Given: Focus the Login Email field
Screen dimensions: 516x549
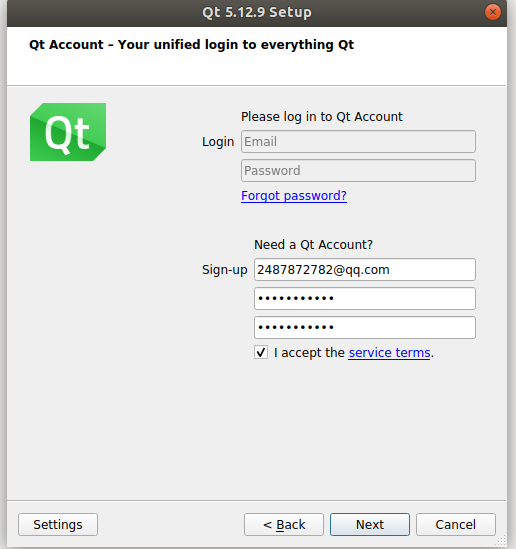Looking at the screenshot, I should pyautogui.click(x=358, y=141).
